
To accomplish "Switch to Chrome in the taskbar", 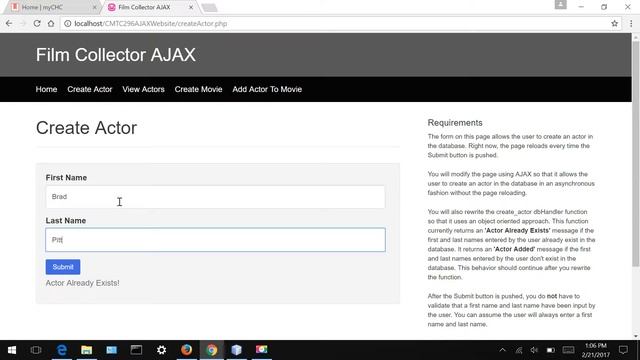I will click(x=211, y=350).
